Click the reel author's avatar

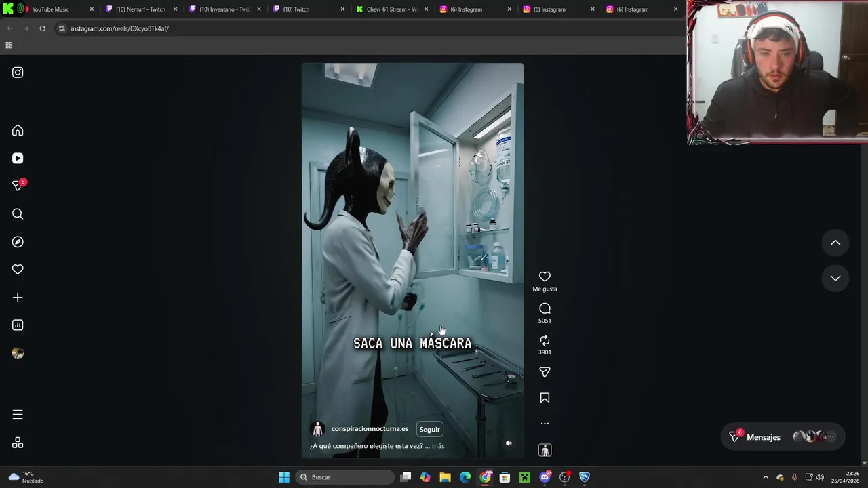click(x=317, y=430)
